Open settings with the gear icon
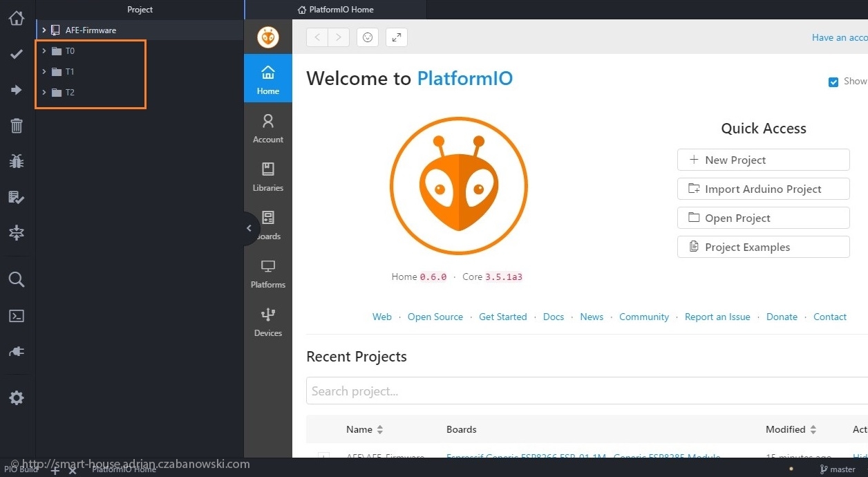The image size is (868, 477). 17,397
